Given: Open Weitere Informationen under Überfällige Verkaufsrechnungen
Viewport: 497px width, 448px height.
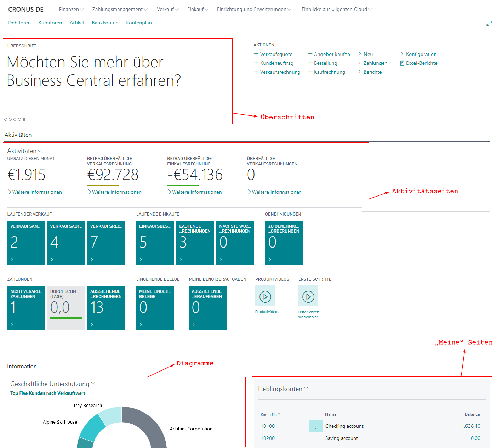Looking at the screenshot, I should 275,192.
